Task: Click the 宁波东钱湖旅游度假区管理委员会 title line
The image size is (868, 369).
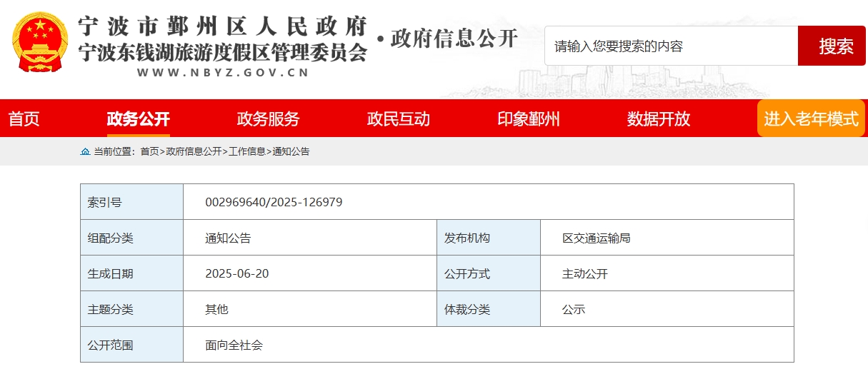Action: click(x=222, y=52)
